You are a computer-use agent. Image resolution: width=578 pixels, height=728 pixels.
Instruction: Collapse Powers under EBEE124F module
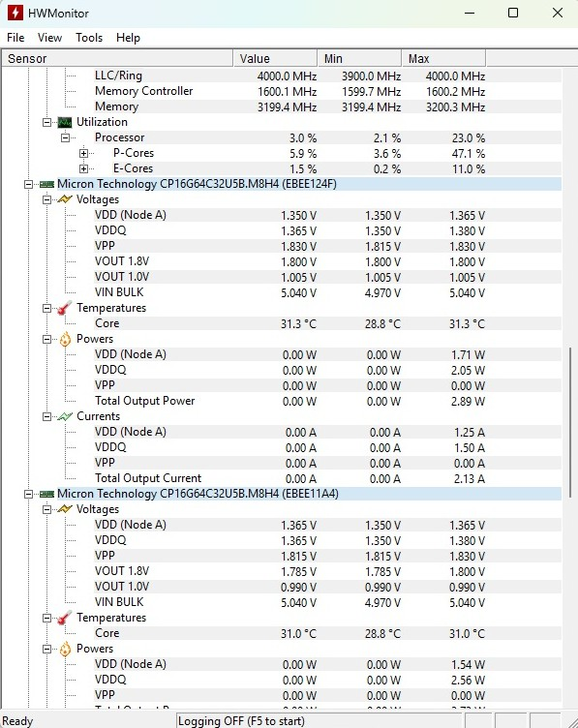46,340
